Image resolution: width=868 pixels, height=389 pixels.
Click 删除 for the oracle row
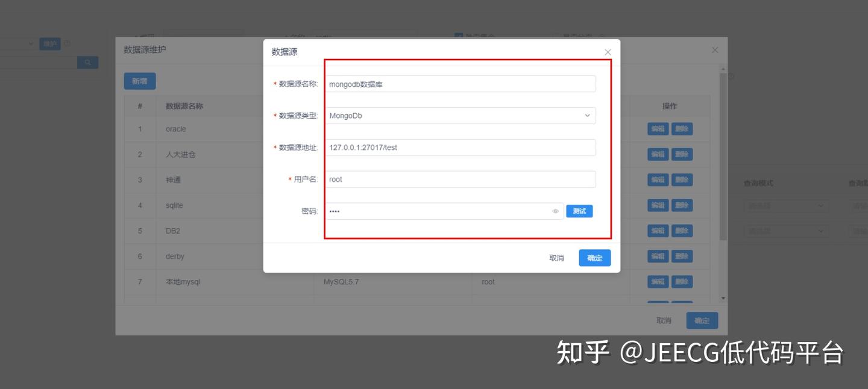click(682, 129)
